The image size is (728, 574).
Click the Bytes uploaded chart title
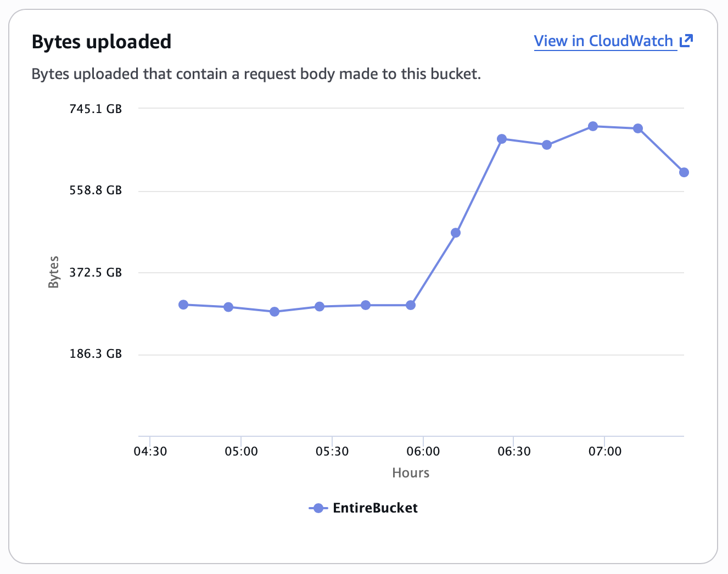102,42
